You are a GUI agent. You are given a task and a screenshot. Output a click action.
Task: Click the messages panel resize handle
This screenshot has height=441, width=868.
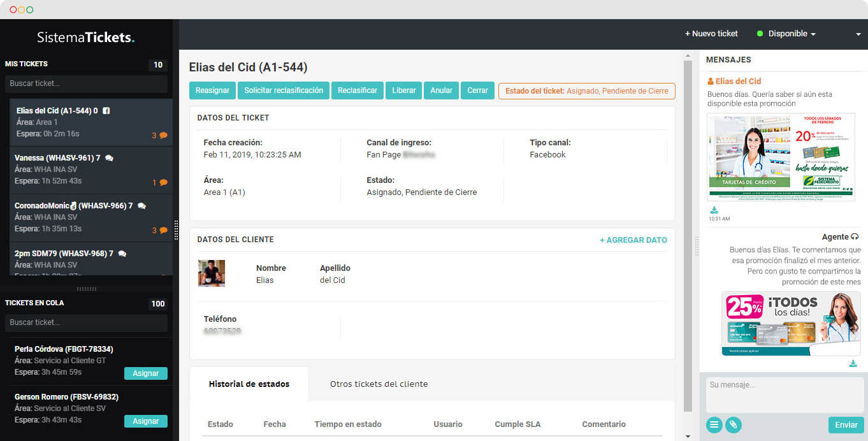coord(697,246)
